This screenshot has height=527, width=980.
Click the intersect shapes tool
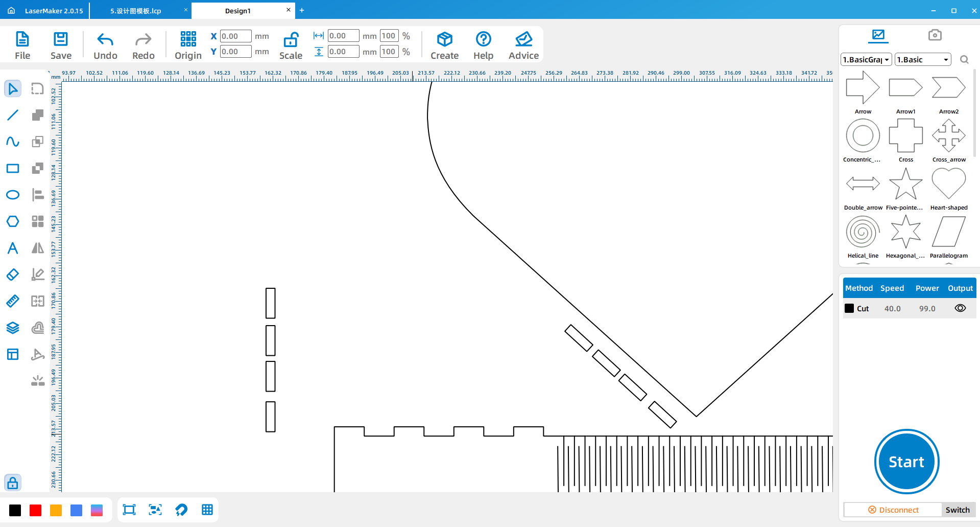click(x=37, y=142)
